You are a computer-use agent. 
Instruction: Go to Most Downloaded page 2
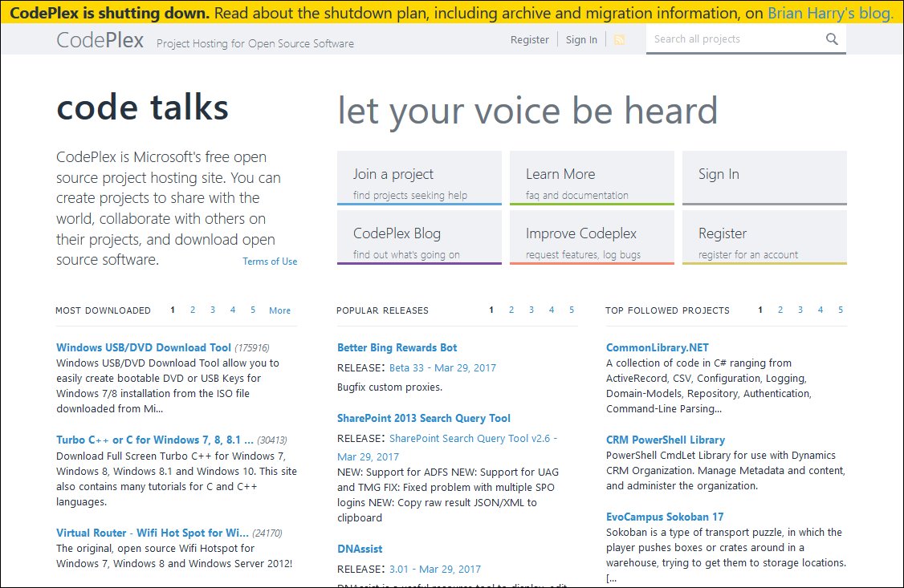point(193,310)
